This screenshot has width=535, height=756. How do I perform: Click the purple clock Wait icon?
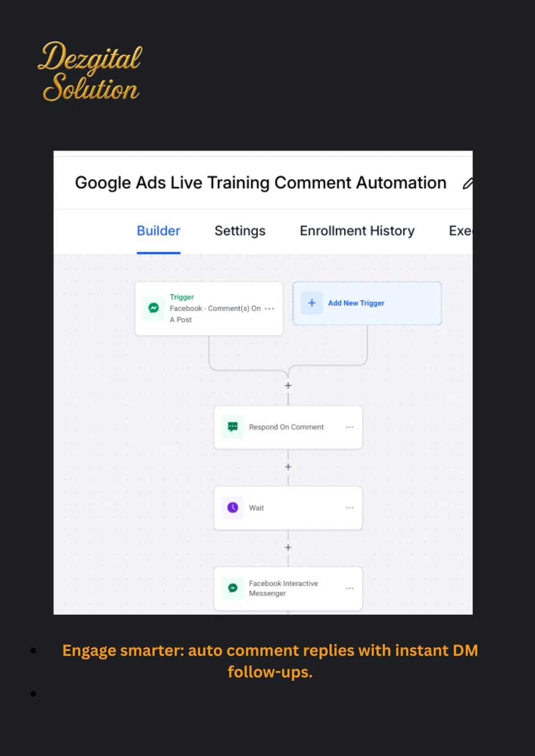[233, 507]
